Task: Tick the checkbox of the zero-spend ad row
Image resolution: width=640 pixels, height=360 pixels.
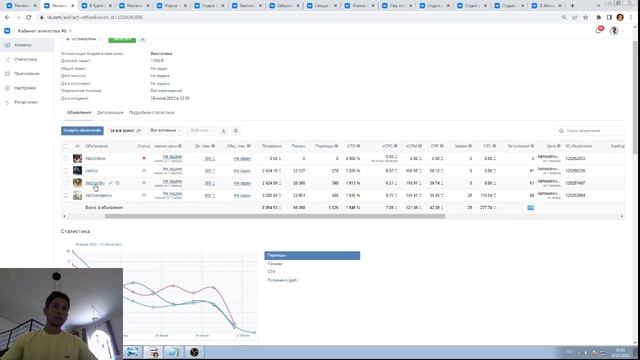Action: (x=66, y=158)
